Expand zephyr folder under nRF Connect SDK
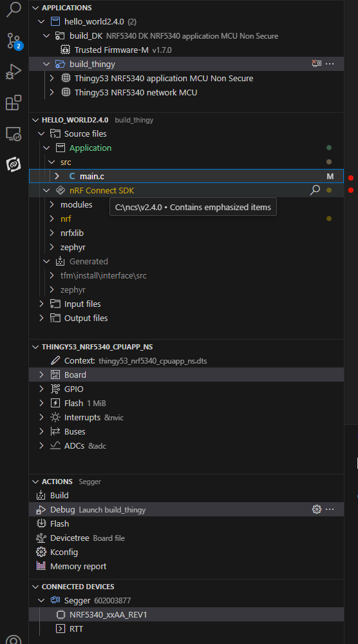Screen dimensions: 358x644 (52, 247)
